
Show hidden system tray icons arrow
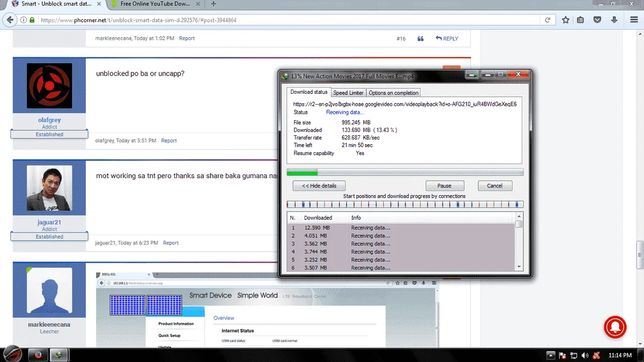click(551, 355)
